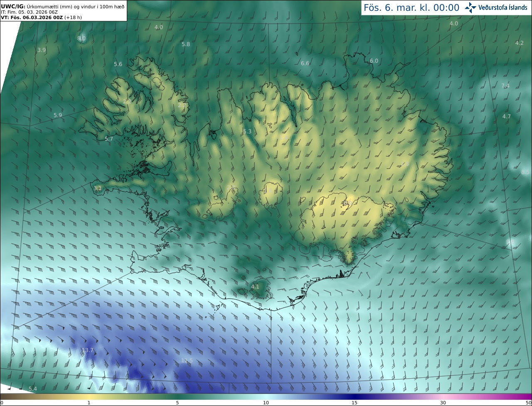Click the 4.7 value label
The image size is (532, 406).
tap(507, 116)
